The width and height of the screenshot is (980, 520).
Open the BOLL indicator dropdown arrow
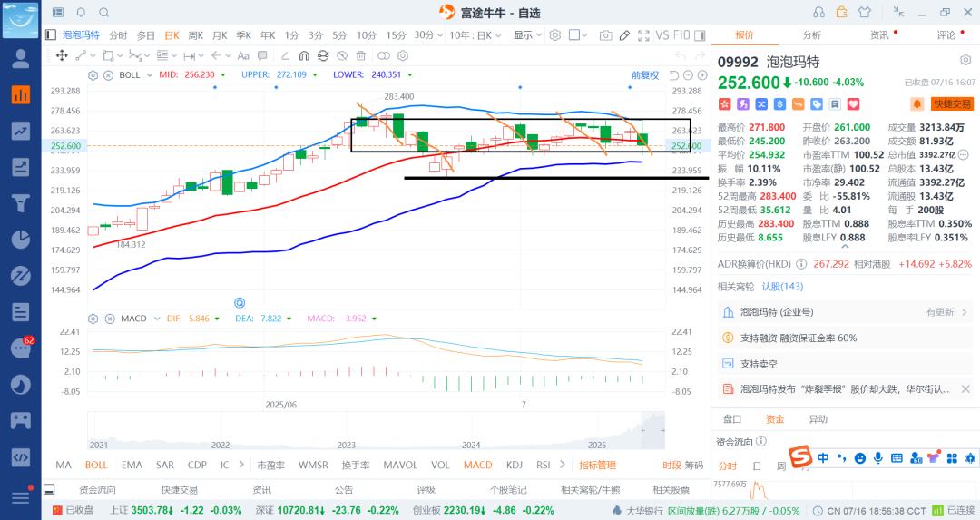coord(150,75)
